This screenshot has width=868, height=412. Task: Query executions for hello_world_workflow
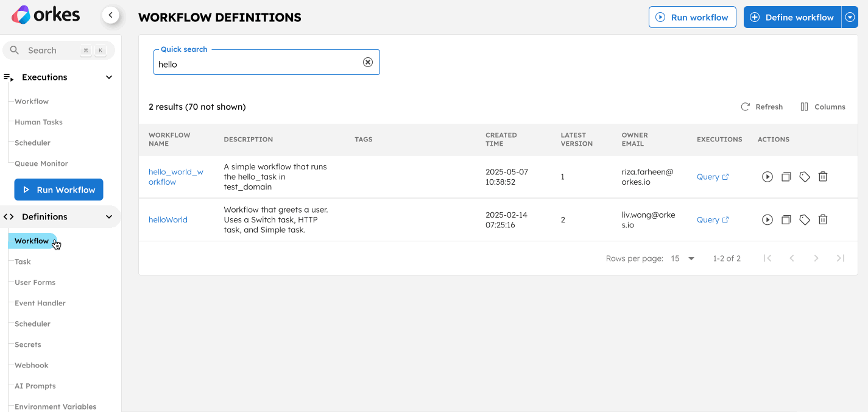[708, 176]
